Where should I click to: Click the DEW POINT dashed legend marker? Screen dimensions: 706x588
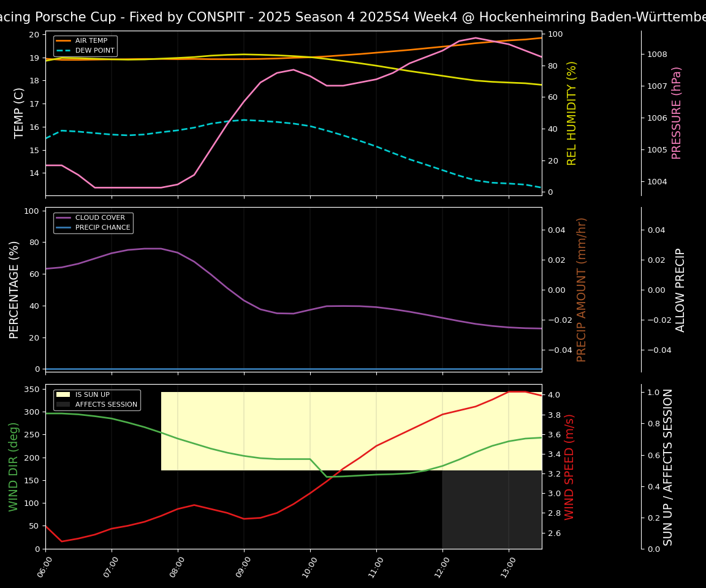click(64, 50)
